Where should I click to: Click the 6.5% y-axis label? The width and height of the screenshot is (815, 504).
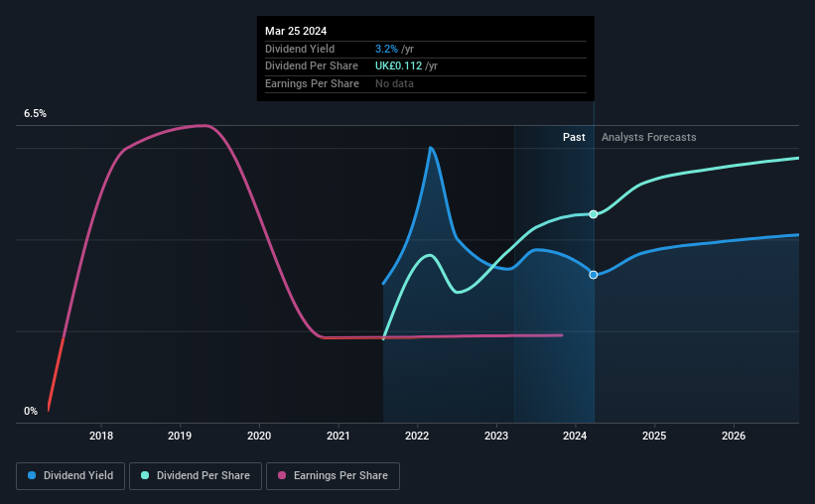click(35, 114)
